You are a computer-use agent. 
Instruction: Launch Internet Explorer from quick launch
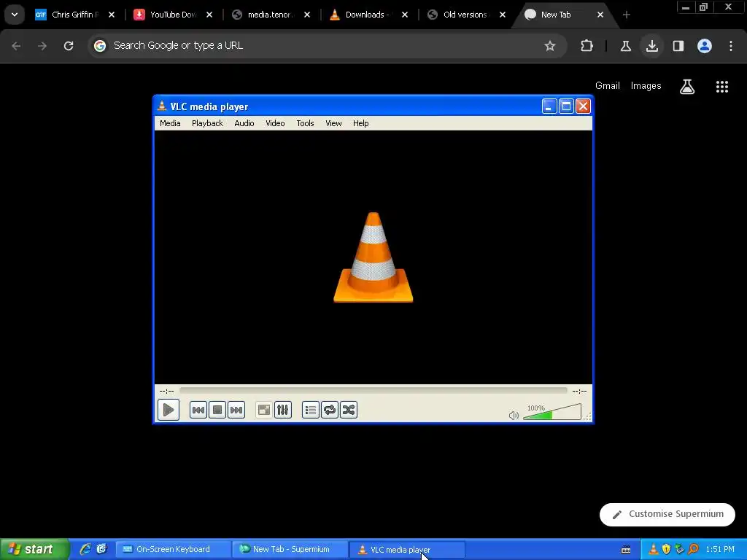coord(85,549)
